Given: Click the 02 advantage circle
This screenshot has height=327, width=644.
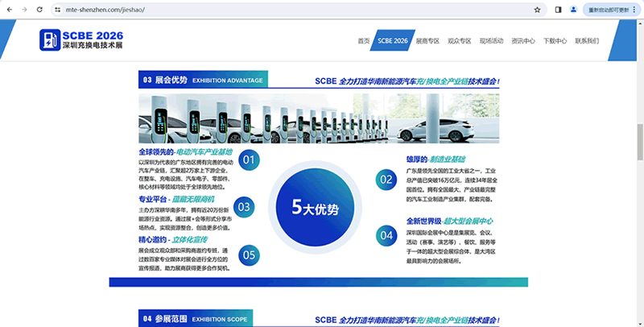Looking at the screenshot, I should 386,180.
